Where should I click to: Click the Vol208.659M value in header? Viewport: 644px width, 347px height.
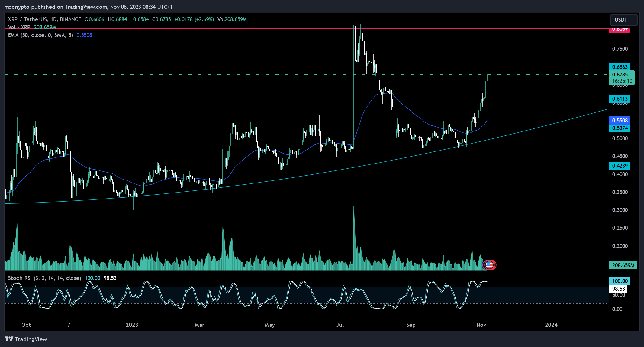tap(232, 19)
